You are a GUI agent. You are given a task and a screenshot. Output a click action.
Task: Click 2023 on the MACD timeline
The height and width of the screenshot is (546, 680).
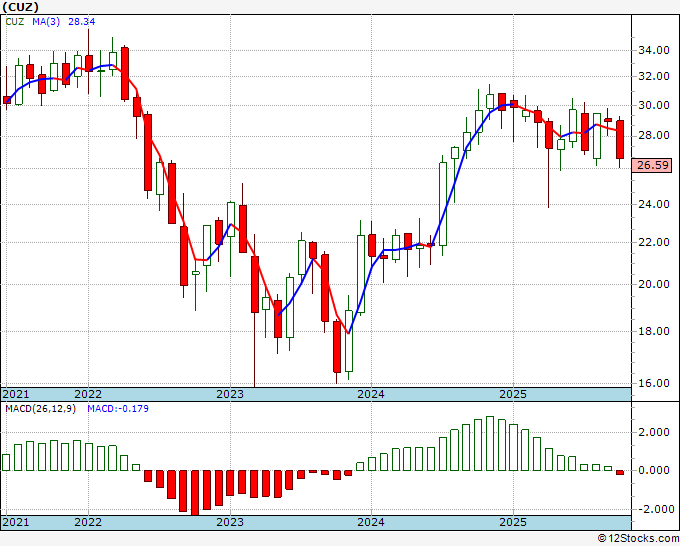(230, 522)
